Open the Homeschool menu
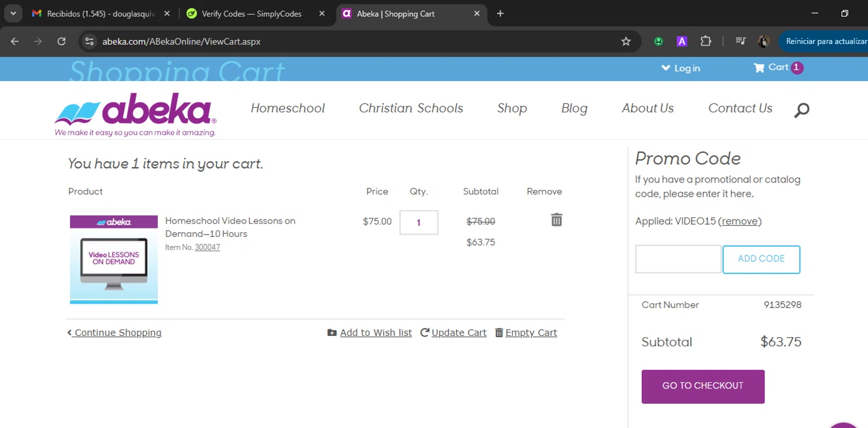868x428 pixels. coord(288,108)
